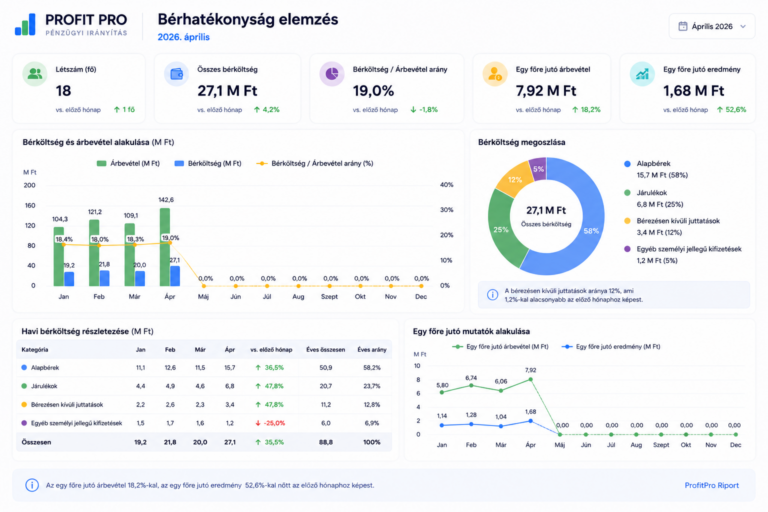Click the April green revenue bar 142,6
Screen dimensions: 768x512
coord(165,247)
